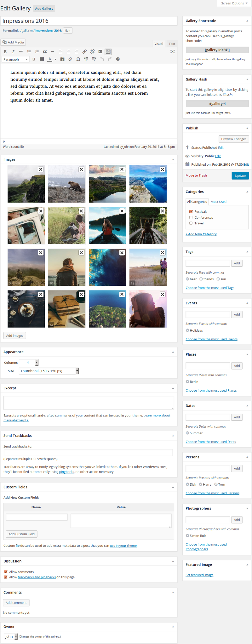Image resolution: width=252 pixels, height=644 pixels.
Task: Open the special character omega icon
Action: (x=78, y=59)
